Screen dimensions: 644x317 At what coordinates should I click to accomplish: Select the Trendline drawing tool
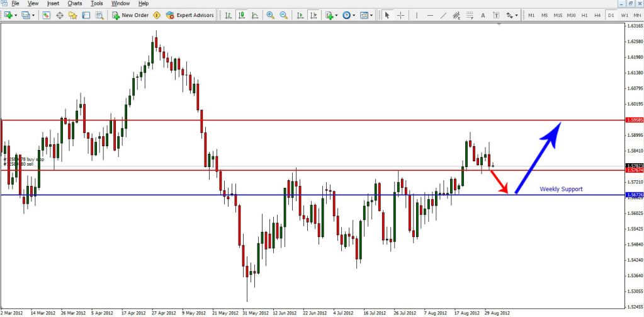pyautogui.click(x=444, y=15)
